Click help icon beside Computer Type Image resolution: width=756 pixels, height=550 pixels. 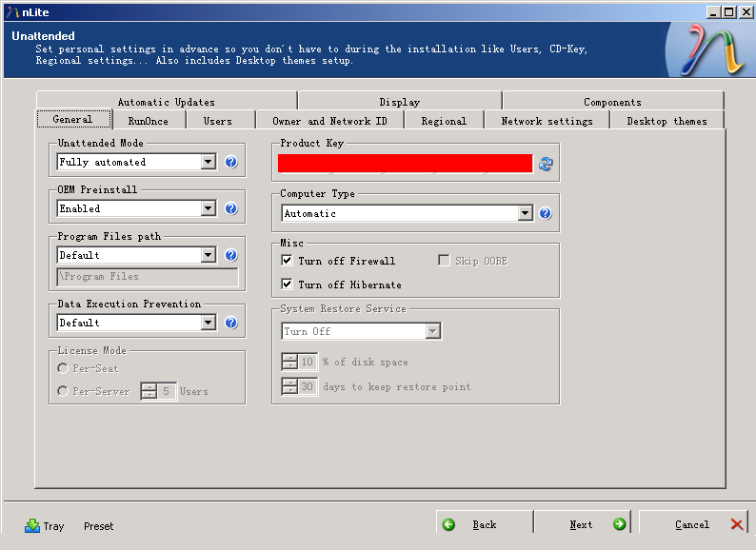pyautogui.click(x=545, y=213)
